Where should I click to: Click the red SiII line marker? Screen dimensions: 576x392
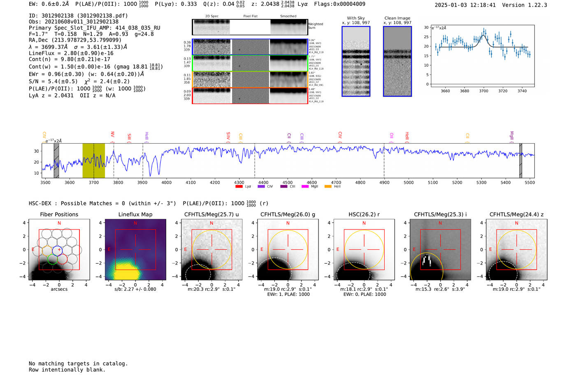(x=129, y=137)
